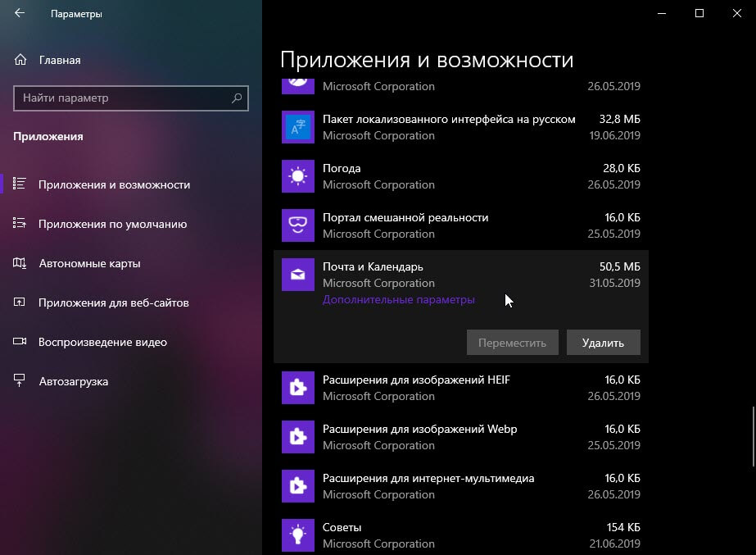Screen dimensions: 756x555
Task: Click the Почта и Календарь envelope icon
Action: [298, 275]
